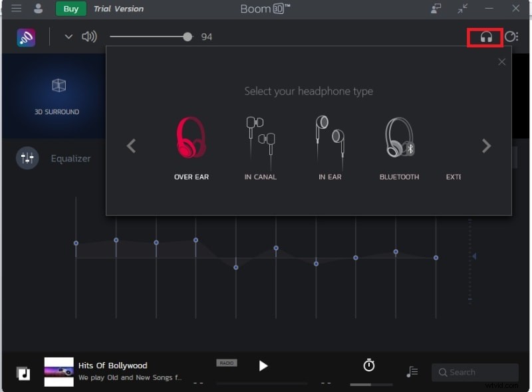The height and width of the screenshot is (392, 532).
Task: Click the Buy button
Action: (x=70, y=9)
